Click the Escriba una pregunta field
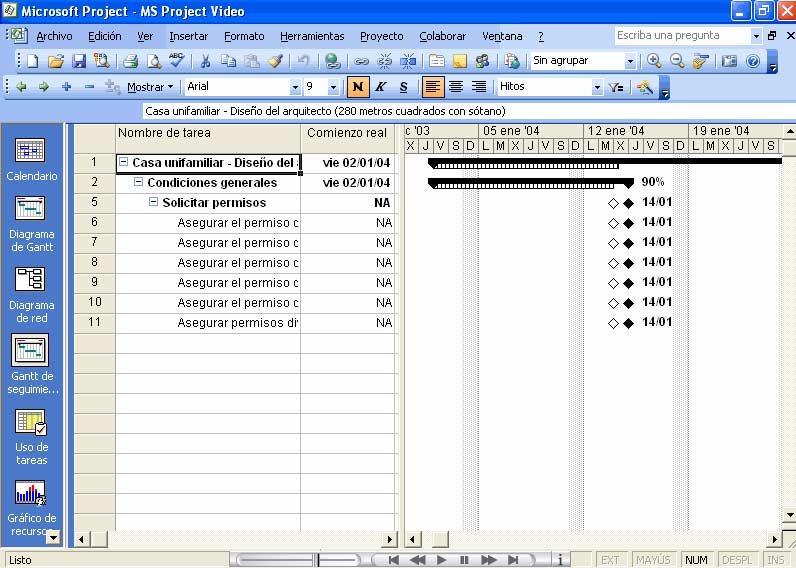This screenshot has width=796, height=568. 682,36
